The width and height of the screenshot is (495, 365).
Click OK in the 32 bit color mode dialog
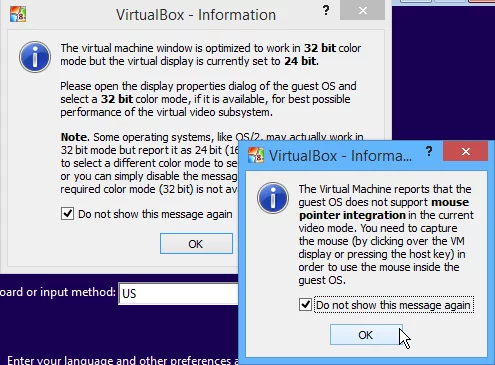[196, 244]
